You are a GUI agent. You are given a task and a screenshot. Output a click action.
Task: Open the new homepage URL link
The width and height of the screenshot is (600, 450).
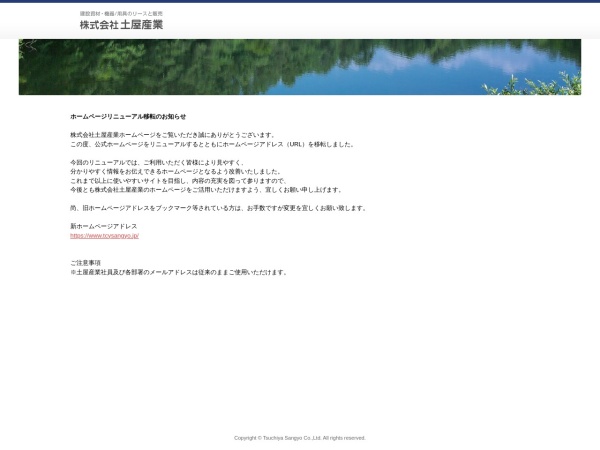click(x=104, y=236)
